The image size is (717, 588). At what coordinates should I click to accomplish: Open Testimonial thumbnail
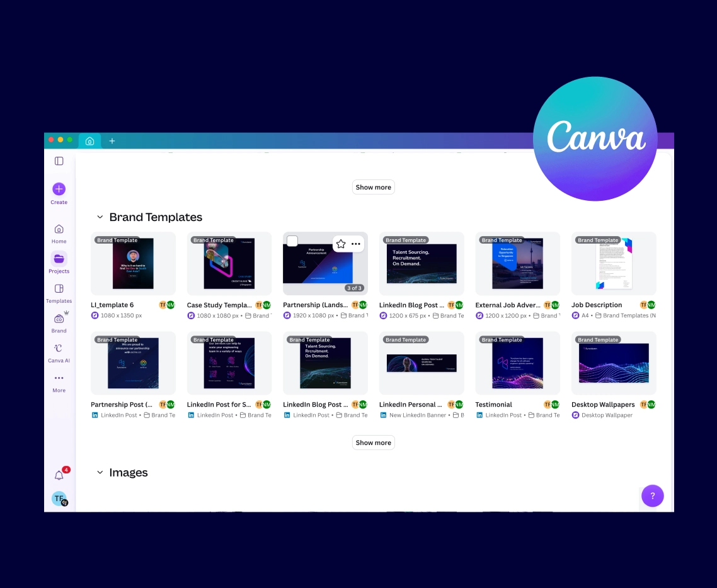click(x=518, y=363)
